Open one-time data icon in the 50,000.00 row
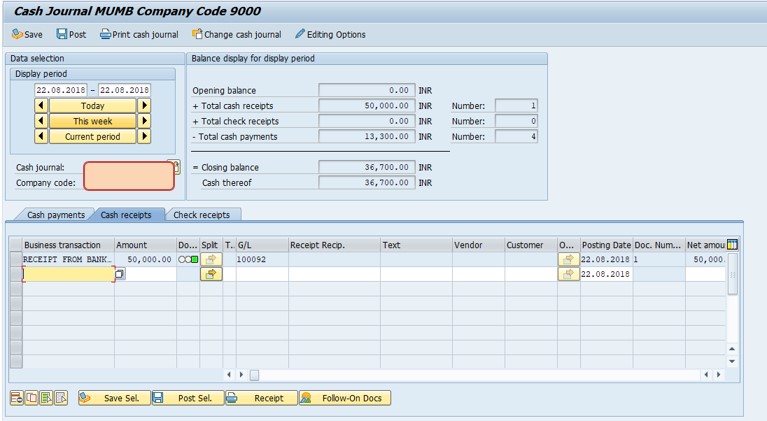 click(x=568, y=259)
